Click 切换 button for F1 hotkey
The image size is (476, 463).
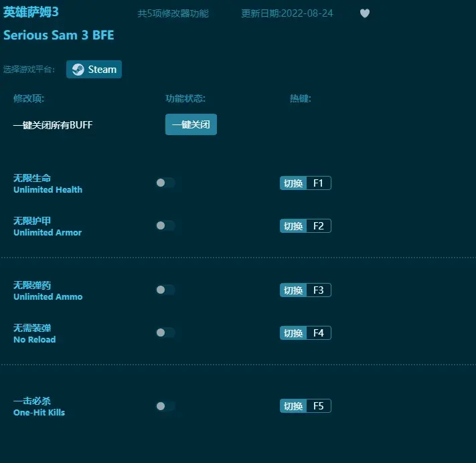(293, 183)
